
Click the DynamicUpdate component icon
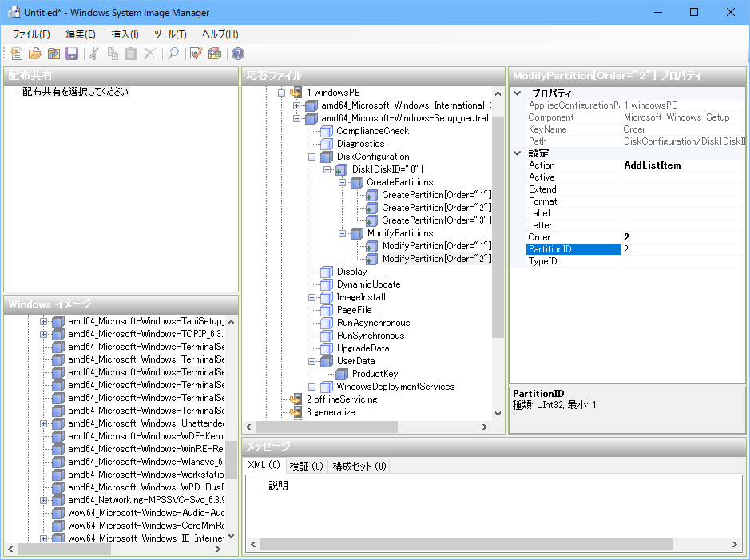[327, 284]
